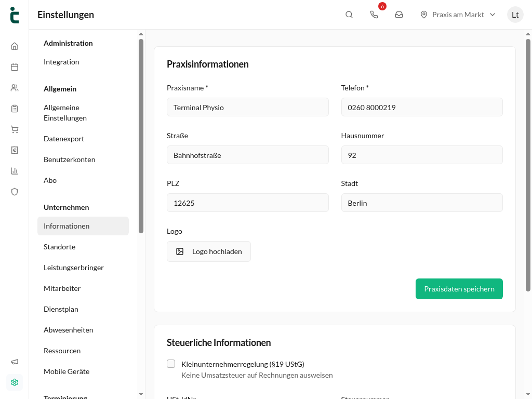Click the image icon in Logo upload
The height and width of the screenshot is (399, 532).
pos(180,251)
